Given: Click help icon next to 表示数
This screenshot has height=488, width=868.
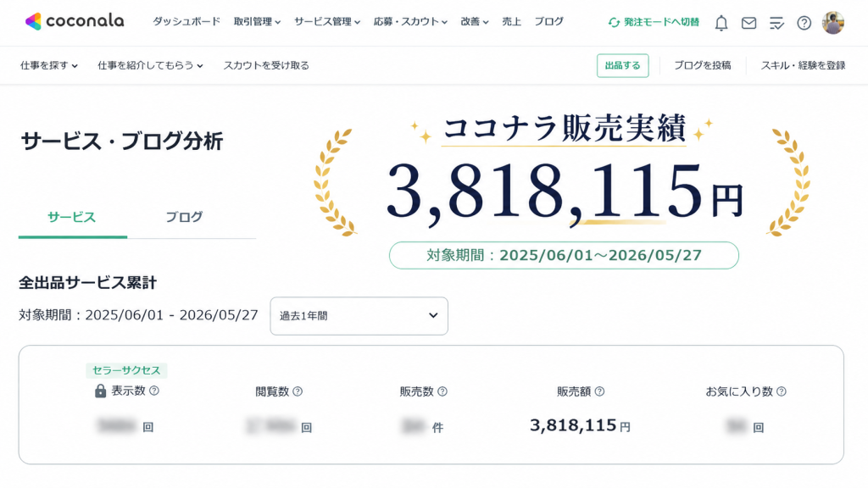Looking at the screenshot, I should pos(154,391).
